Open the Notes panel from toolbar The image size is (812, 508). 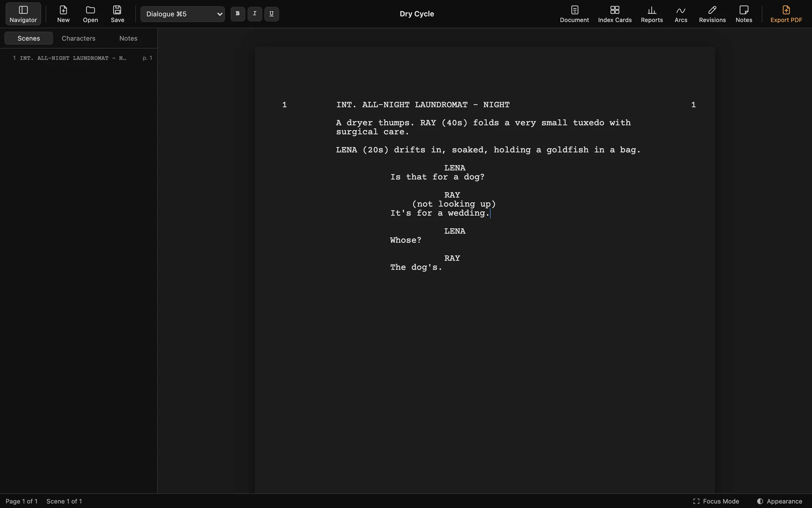744,14
